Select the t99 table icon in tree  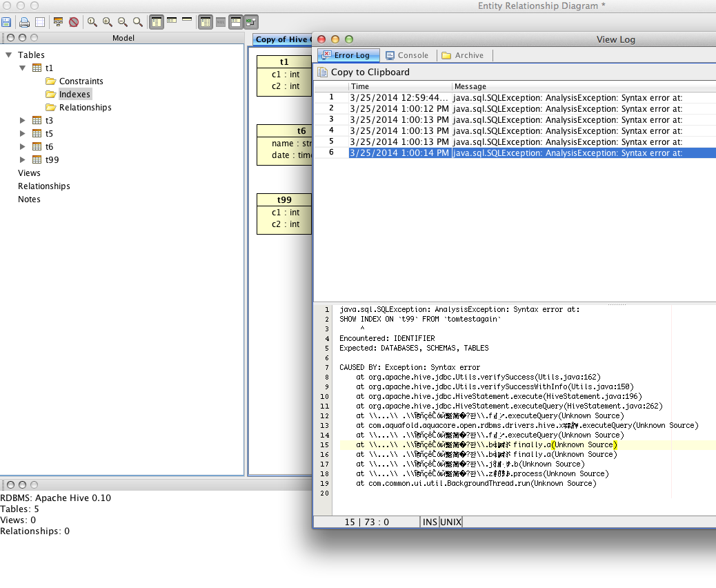coord(37,160)
